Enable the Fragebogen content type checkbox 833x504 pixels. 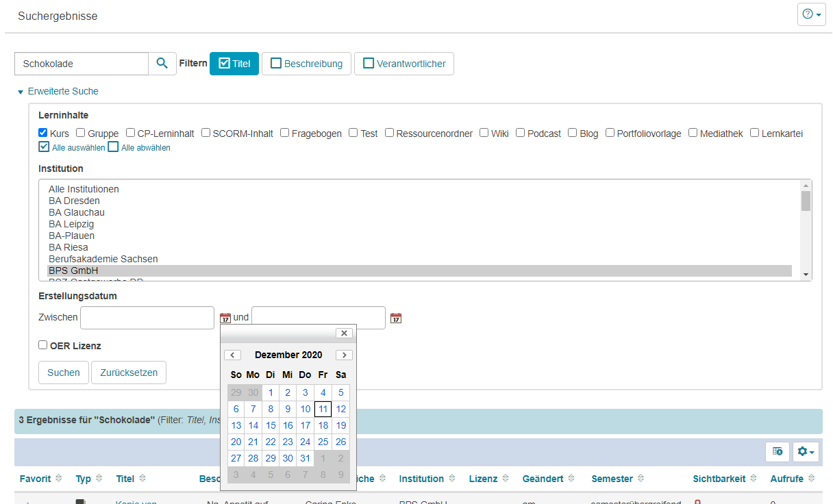click(x=284, y=133)
